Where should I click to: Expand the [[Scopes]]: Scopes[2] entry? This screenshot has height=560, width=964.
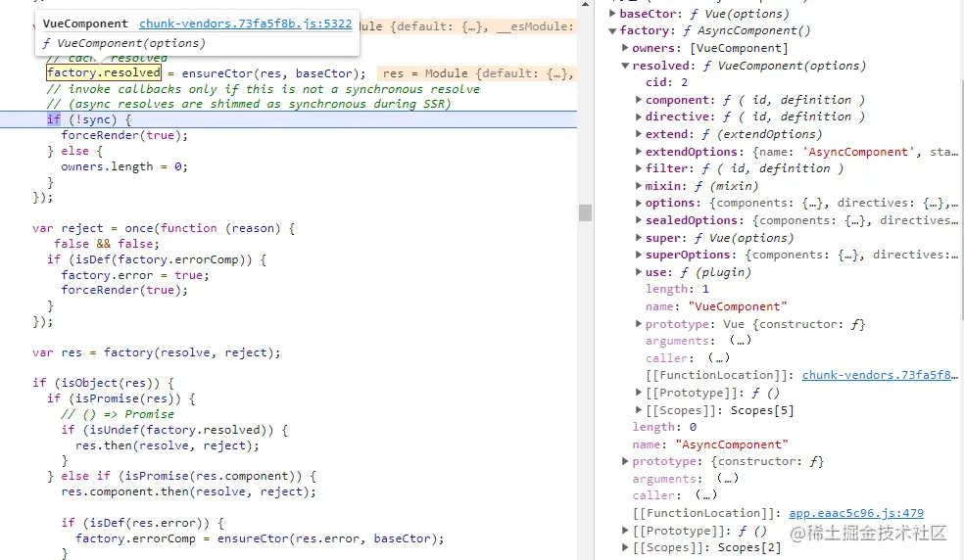click(625, 547)
